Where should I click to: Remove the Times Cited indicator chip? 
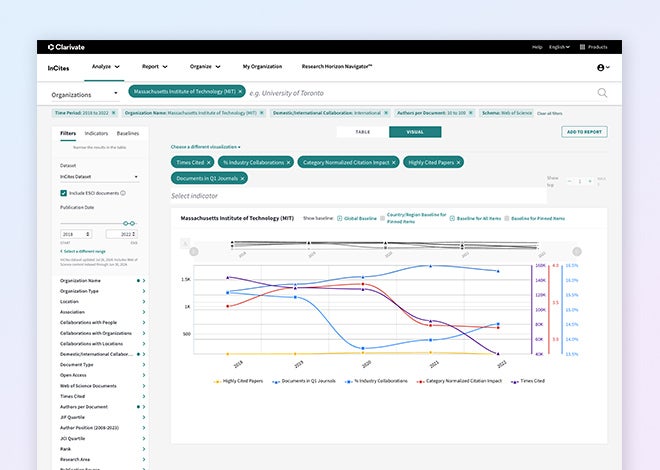[x=208, y=162]
